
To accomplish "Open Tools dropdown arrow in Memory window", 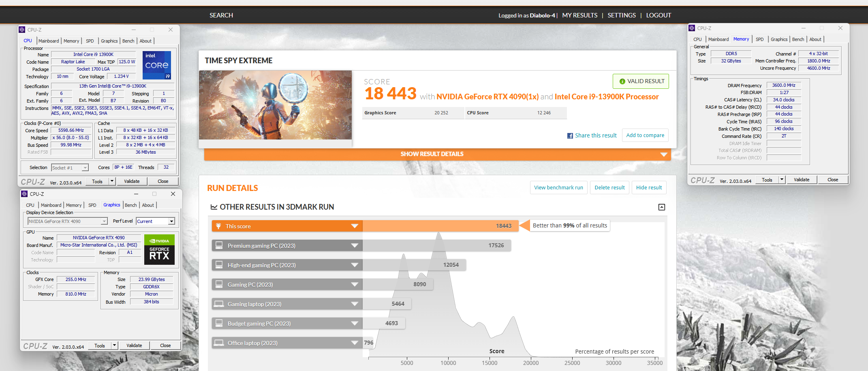I will point(782,180).
